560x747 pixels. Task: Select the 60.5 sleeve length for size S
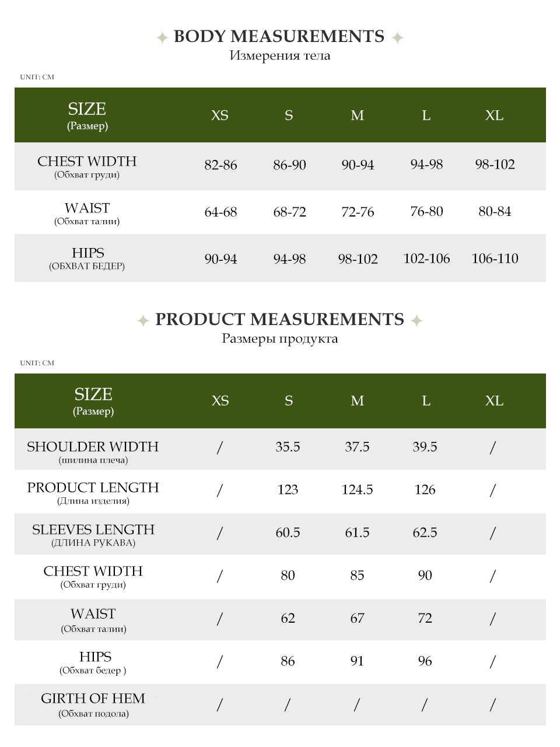(x=288, y=532)
